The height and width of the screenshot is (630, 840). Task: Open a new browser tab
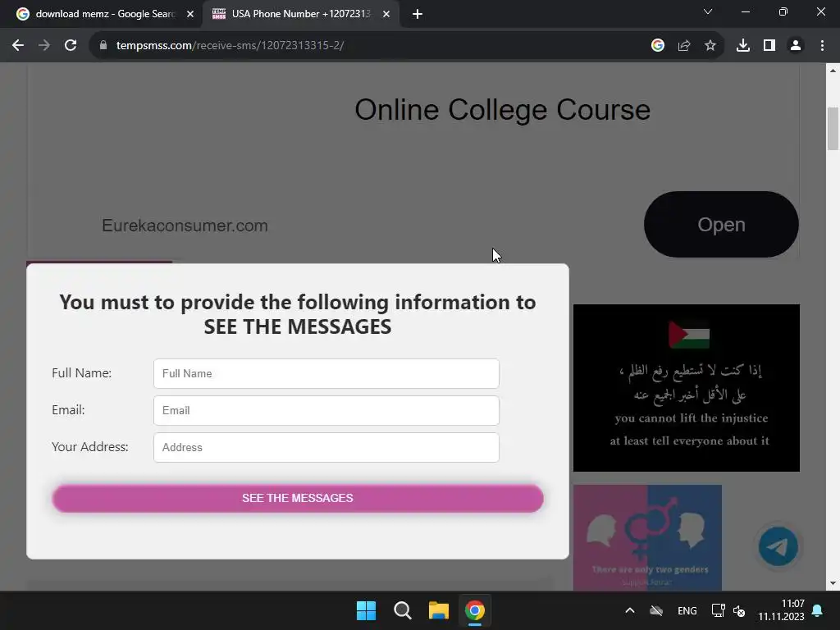tap(418, 14)
